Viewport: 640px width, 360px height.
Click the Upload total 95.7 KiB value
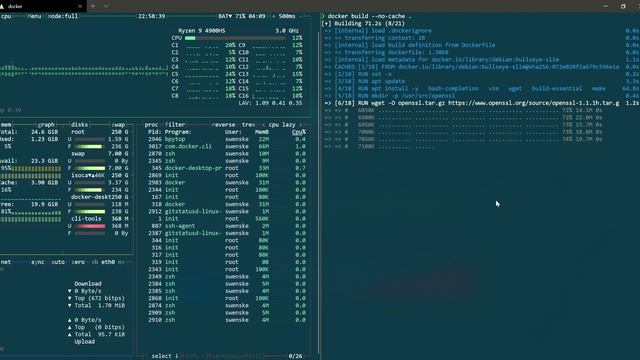(111, 334)
